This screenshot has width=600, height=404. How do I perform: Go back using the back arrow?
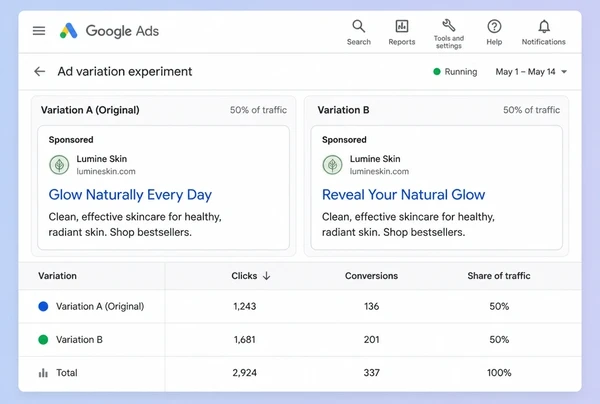tap(39, 72)
